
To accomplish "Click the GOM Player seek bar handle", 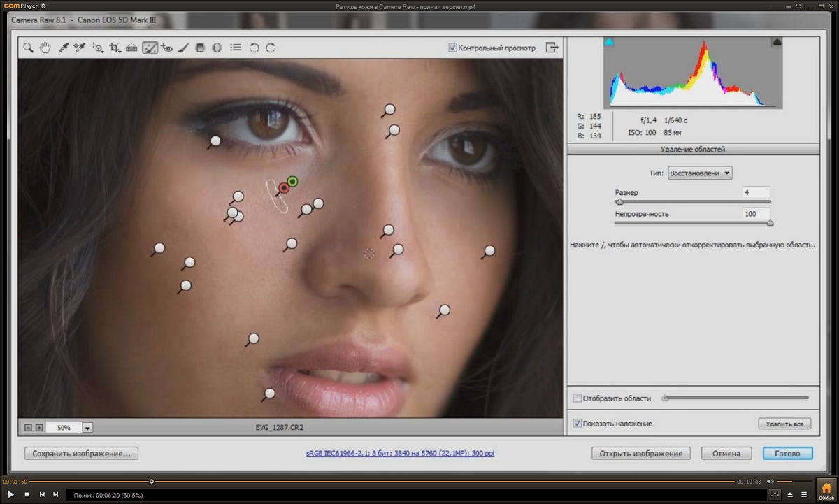I will tap(151, 481).
